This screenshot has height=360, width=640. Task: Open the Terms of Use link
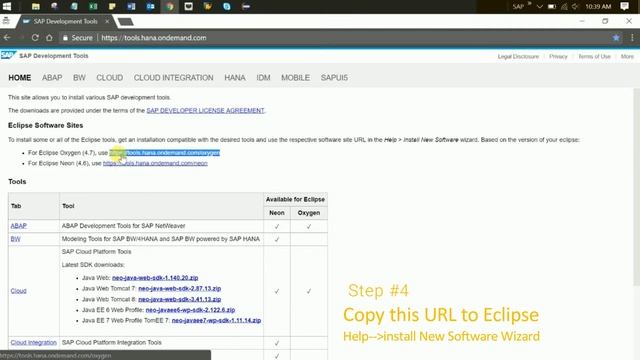point(594,56)
